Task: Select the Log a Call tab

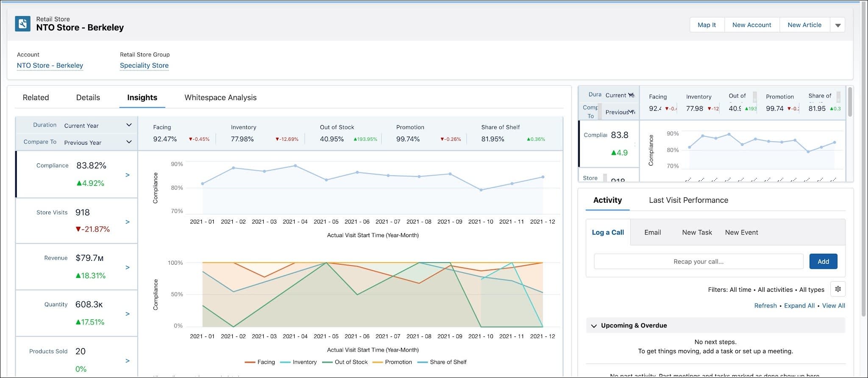Action: (608, 232)
